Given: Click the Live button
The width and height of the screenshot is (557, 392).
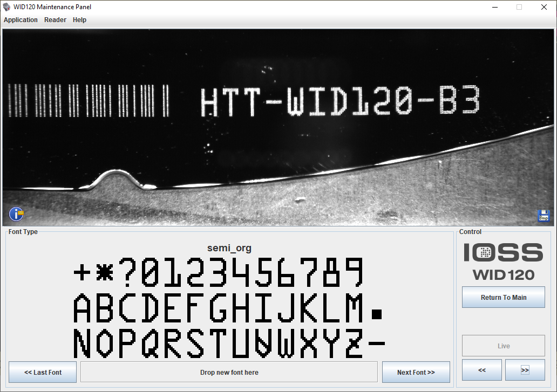Looking at the screenshot, I should (x=504, y=346).
